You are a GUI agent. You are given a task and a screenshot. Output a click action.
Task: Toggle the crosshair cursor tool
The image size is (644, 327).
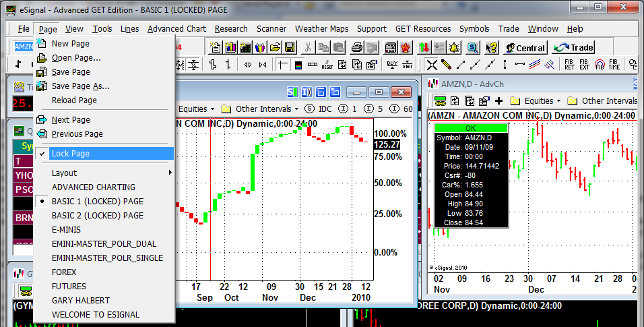[282, 65]
